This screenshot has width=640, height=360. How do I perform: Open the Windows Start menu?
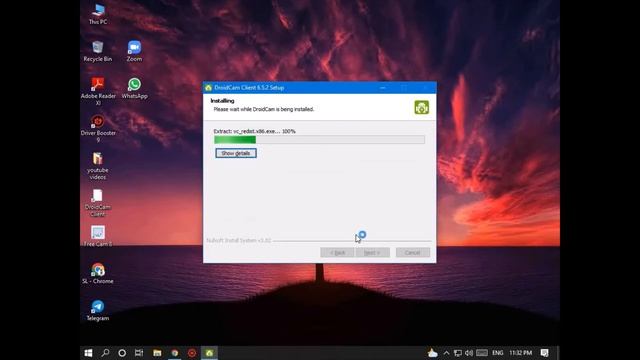point(88,353)
